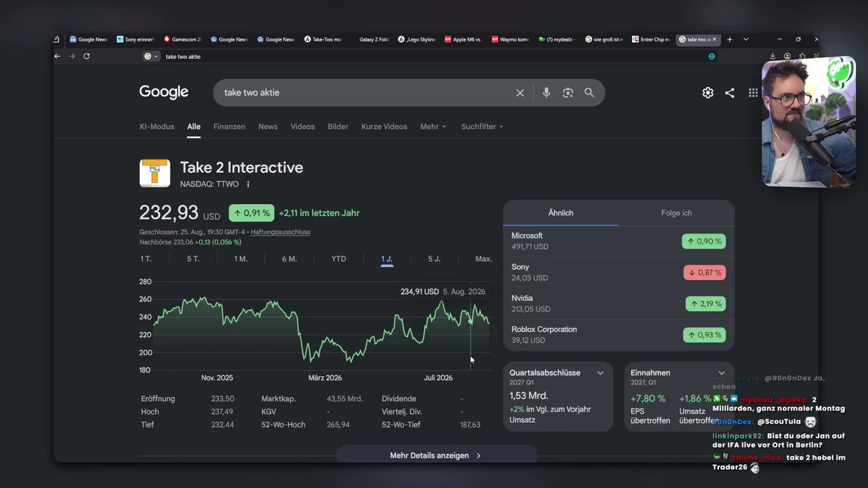Switch to the 'Apple M6 vs.' browser tab

463,39
